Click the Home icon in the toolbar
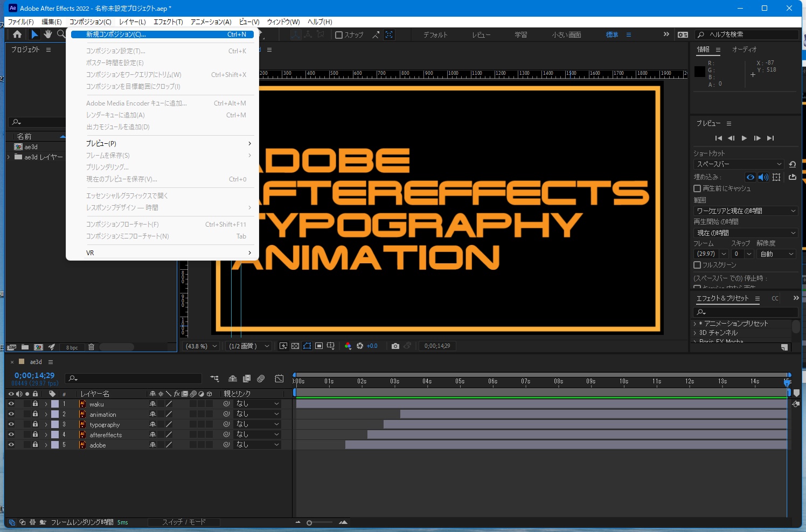The image size is (806, 532). click(17, 34)
